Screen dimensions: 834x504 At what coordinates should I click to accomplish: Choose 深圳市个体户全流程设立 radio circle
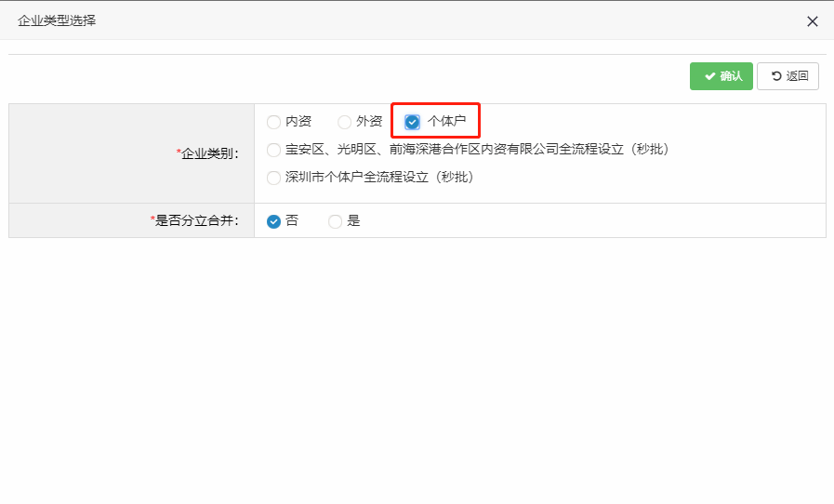tap(273, 178)
